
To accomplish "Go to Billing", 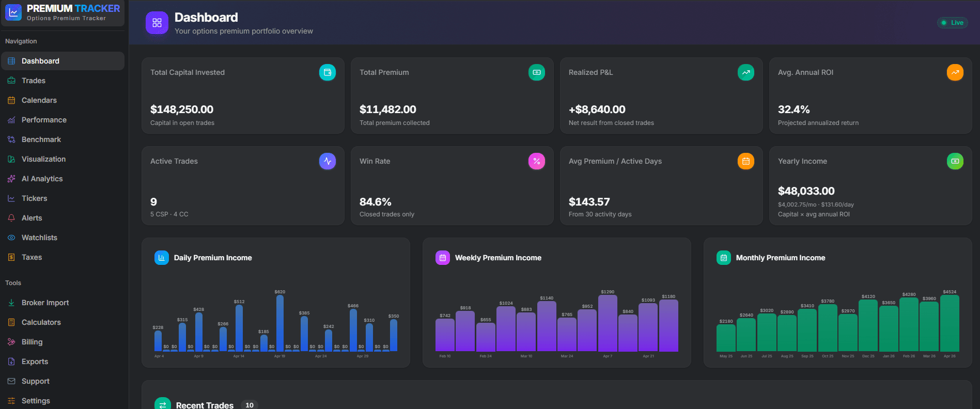I will (63, 342).
